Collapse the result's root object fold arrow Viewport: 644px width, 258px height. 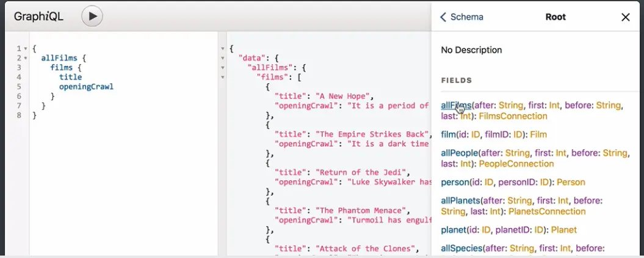(223, 48)
